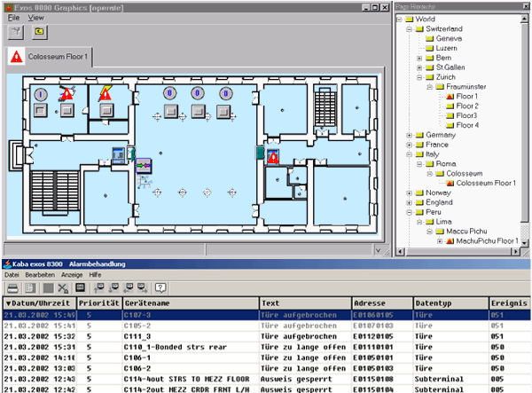Click the Gerätename column header
The height and width of the screenshot is (393, 532).
point(191,303)
